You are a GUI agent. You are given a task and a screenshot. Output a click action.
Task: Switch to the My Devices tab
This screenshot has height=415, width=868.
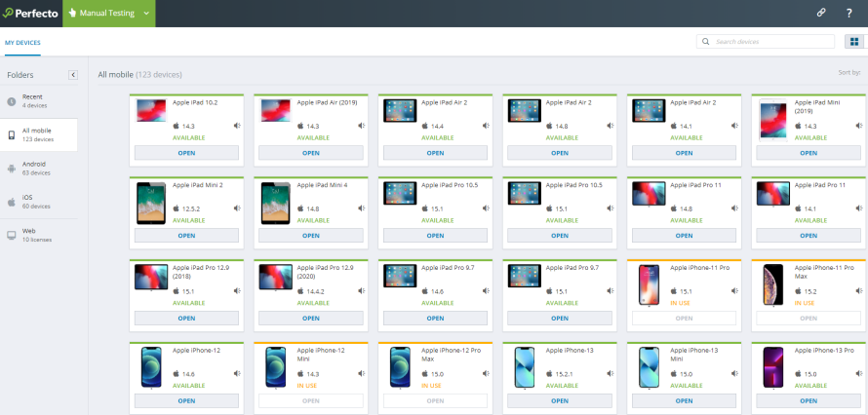pyautogui.click(x=22, y=43)
